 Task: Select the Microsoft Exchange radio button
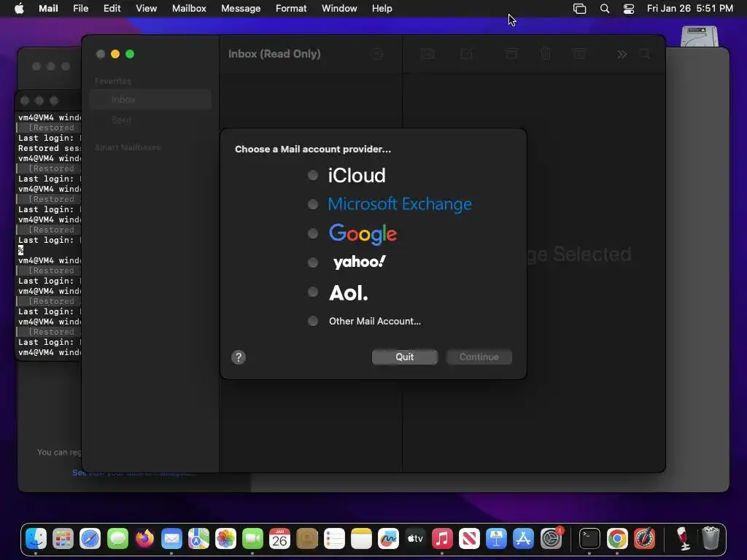[312, 204]
